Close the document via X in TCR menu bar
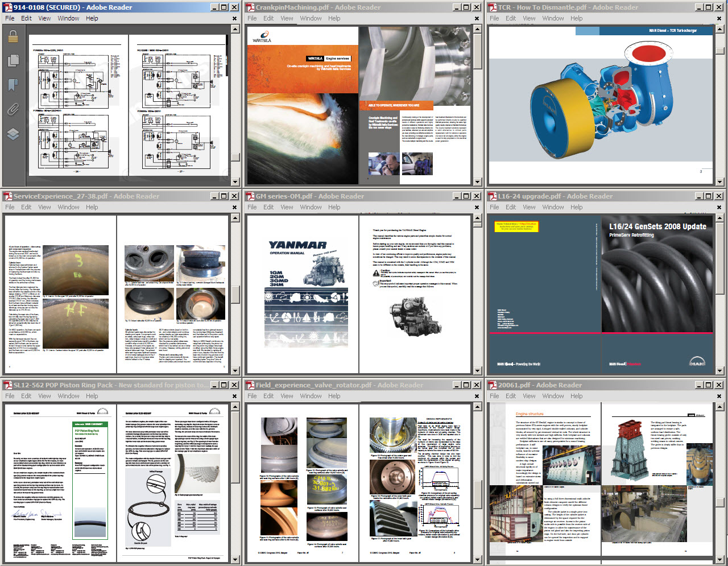Image resolution: width=728 pixels, height=566 pixels. 720,18
